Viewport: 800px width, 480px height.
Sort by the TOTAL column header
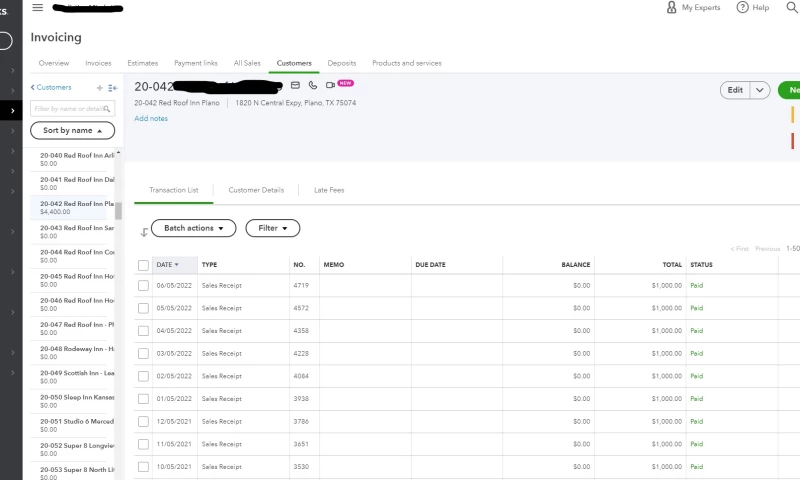coord(672,265)
